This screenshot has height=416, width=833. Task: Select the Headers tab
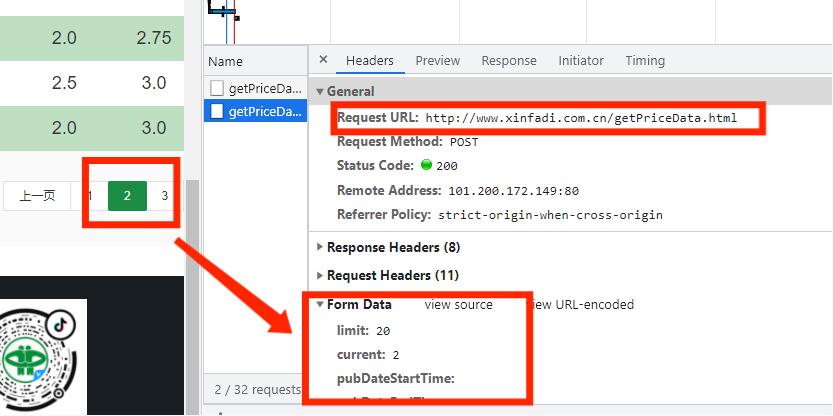pyautogui.click(x=370, y=61)
